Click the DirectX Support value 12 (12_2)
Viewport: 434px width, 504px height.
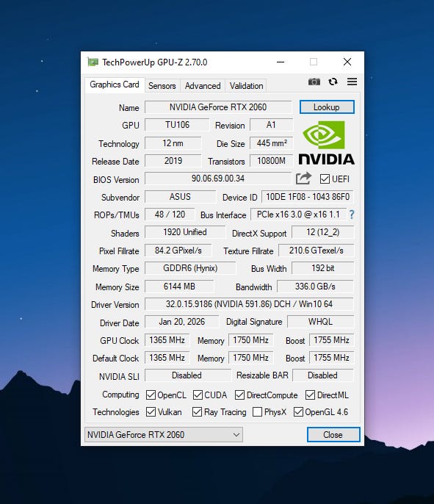coord(323,232)
